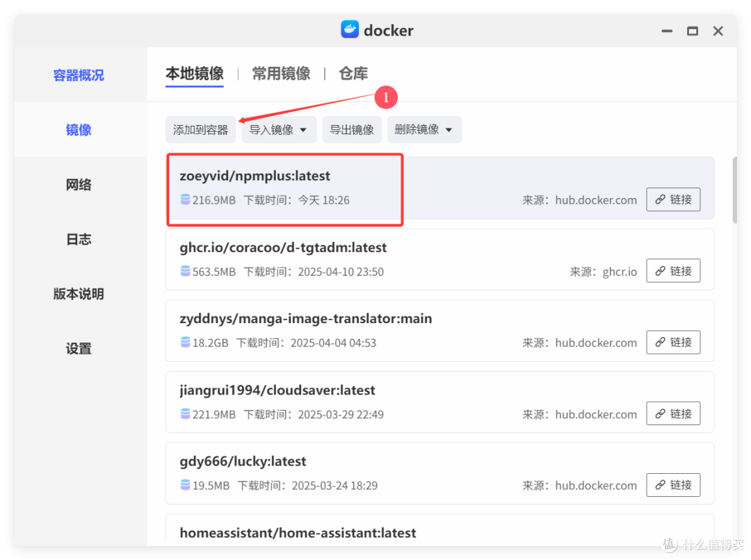Click download time 2025-03-29 22:49

[x=341, y=415]
